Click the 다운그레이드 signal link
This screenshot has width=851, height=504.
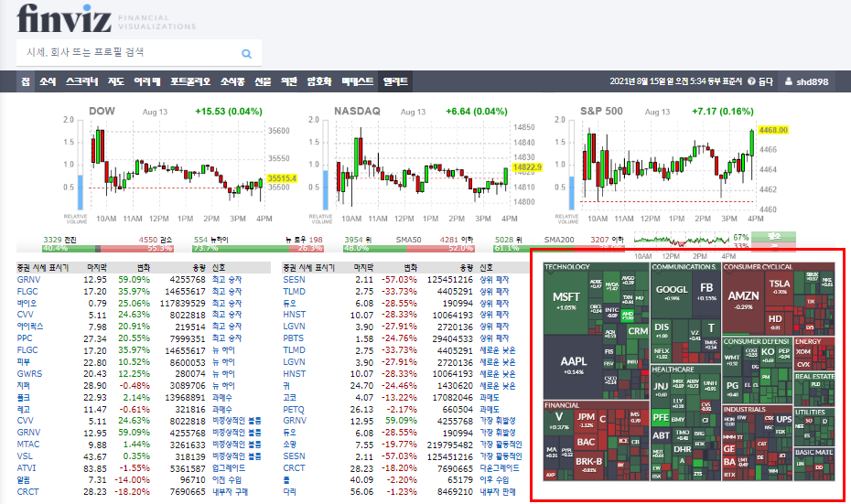tap(500, 468)
